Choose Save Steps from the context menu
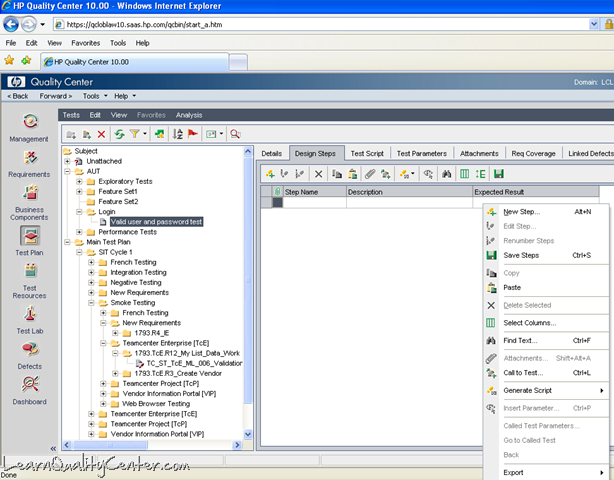Screen dimensions: 614x480 pyautogui.click(x=520, y=255)
